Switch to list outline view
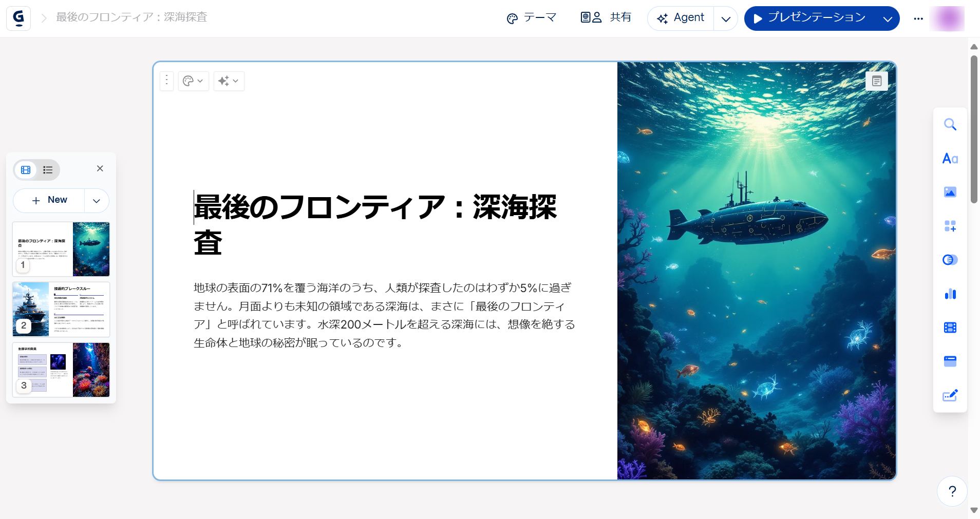The image size is (980, 519). point(48,170)
